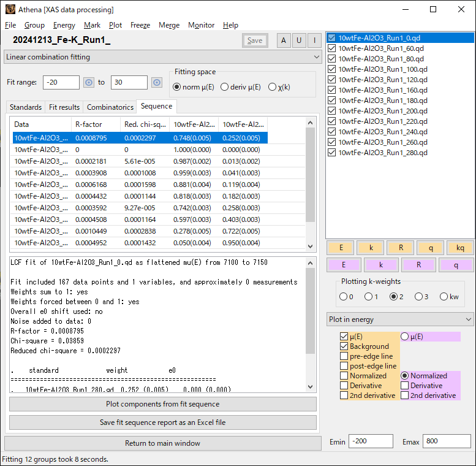Select group 10wtFe-Al2O3_Run1_200.qd in list
476x466 pixels.
coord(382,111)
